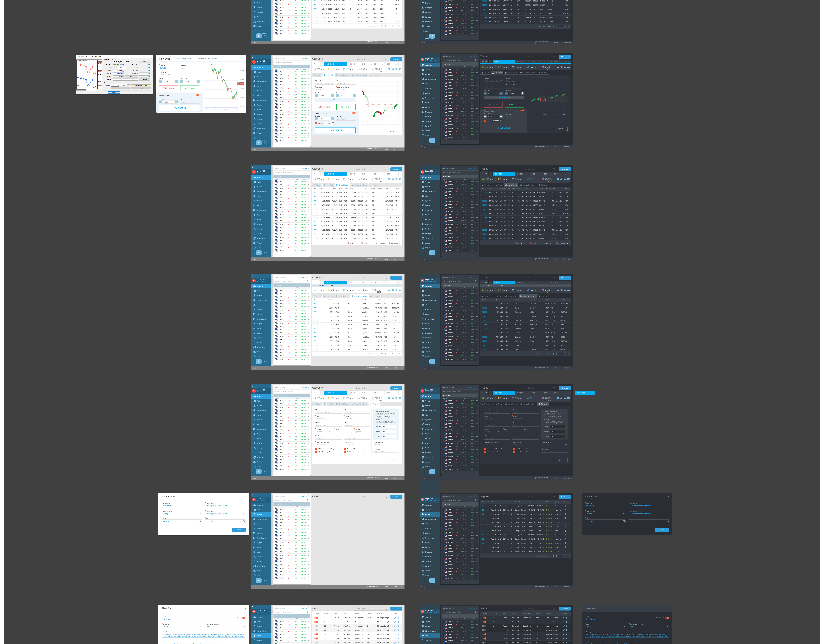Switch to New Trade tab in light Closed Trades mockup
The height and width of the screenshot is (644, 824).
(x=329, y=185)
